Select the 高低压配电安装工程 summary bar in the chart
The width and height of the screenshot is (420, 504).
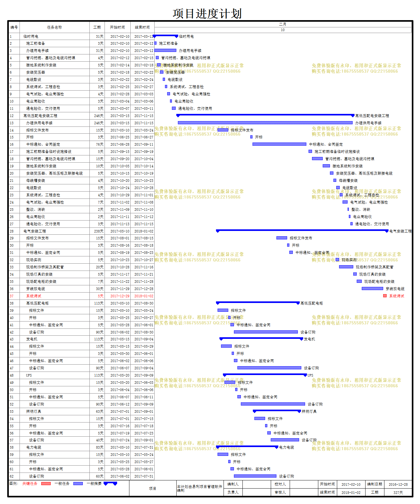pos(265,115)
